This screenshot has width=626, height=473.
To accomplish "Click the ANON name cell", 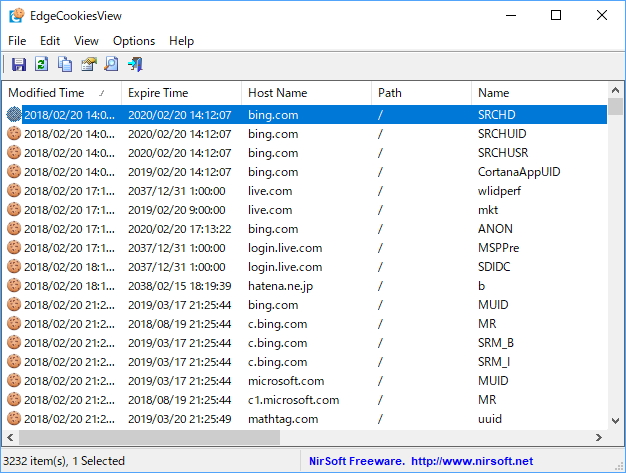I will 495,229.
